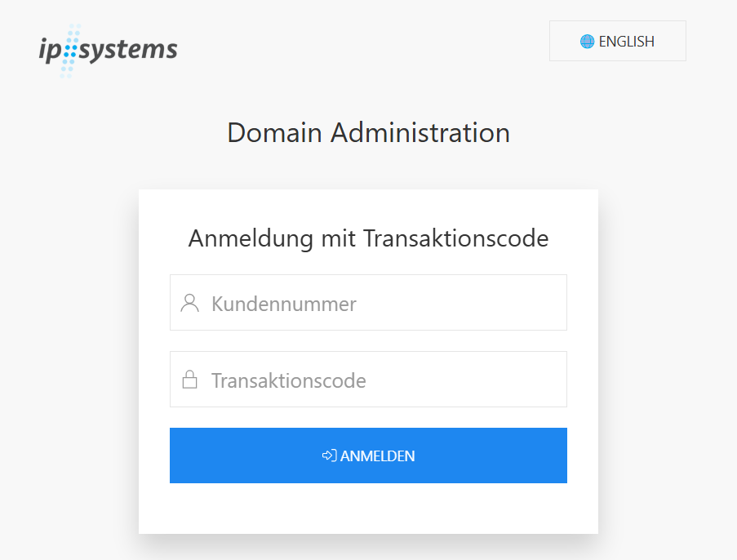Click the user silhouette icon
The height and width of the screenshot is (560, 737).
[190, 304]
